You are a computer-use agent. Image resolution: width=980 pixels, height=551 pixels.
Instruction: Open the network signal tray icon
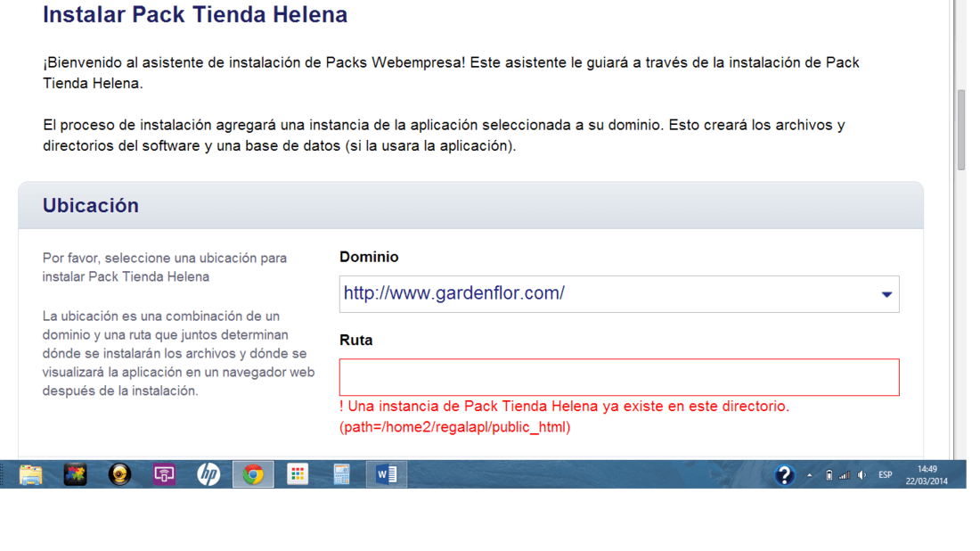(845, 475)
